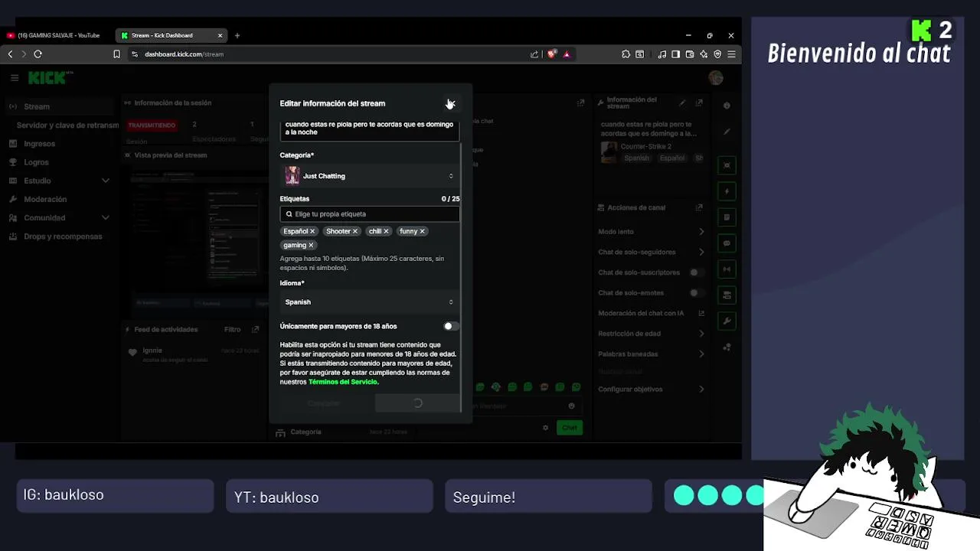Open the Brave Rewards triangle icon

(x=567, y=54)
